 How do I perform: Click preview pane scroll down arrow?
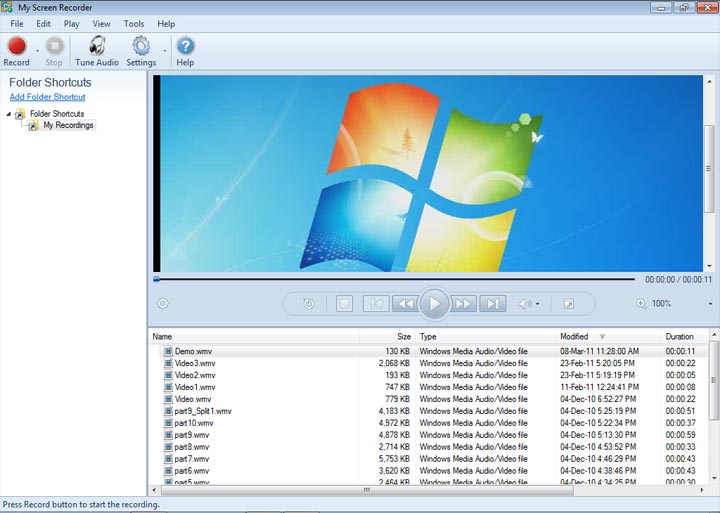click(x=710, y=266)
